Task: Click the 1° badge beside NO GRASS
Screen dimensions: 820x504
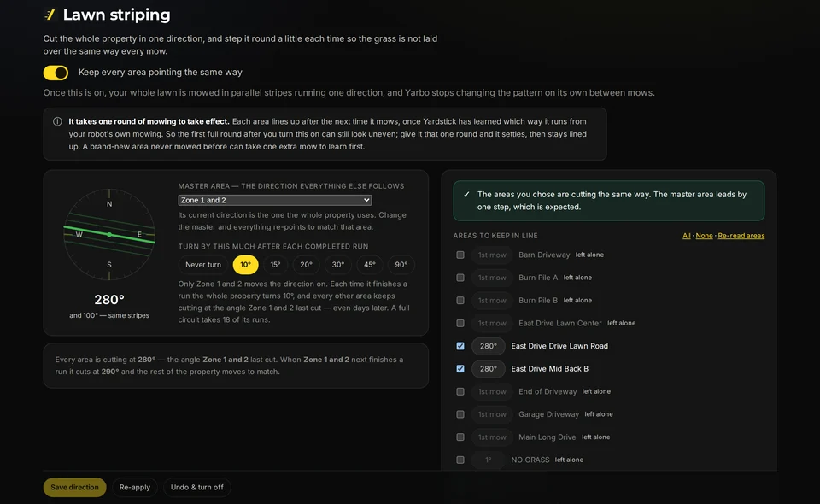Action: (x=489, y=460)
